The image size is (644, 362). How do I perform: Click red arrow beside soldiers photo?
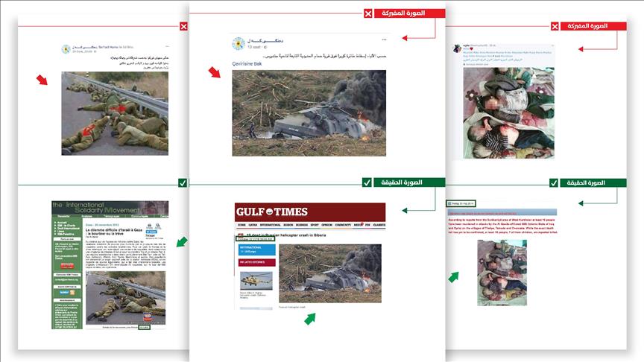point(42,80)
